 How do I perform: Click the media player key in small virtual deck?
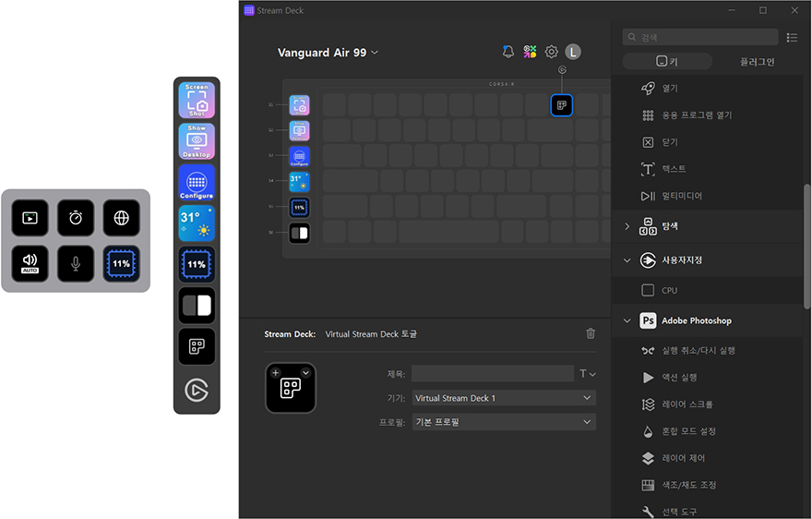click(x=30, y=218)
